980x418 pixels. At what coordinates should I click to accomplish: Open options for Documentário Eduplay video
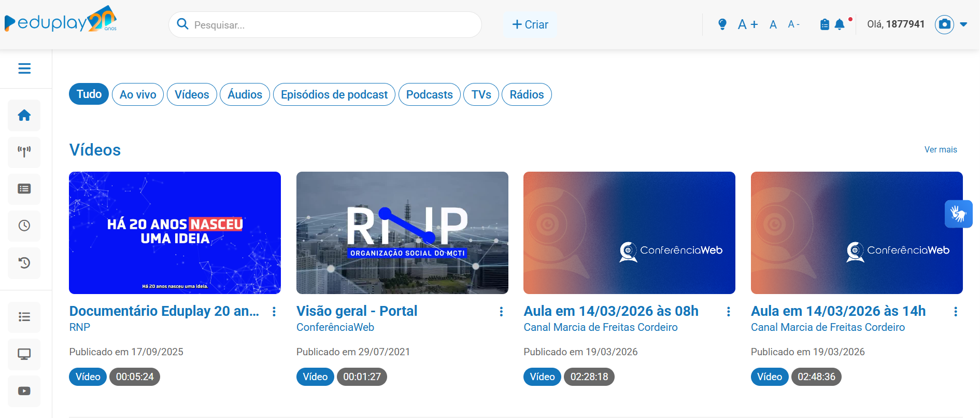pos(274,311)
